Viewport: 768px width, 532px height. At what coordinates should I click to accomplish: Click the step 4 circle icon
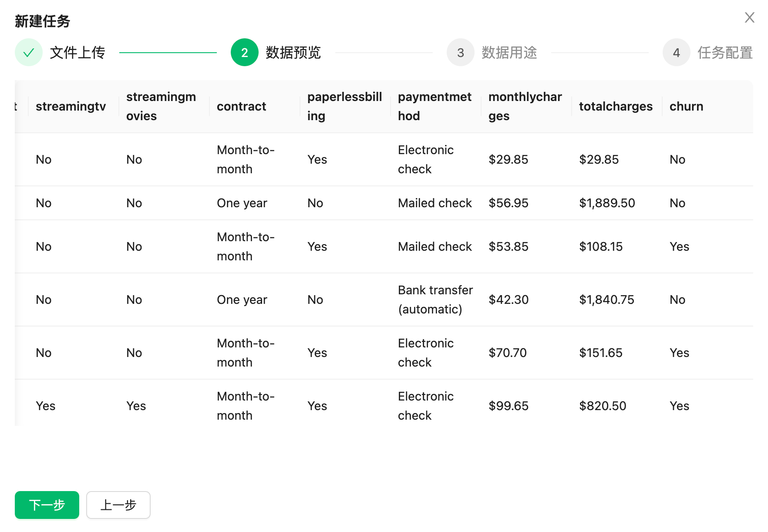(x=676, y=53)
